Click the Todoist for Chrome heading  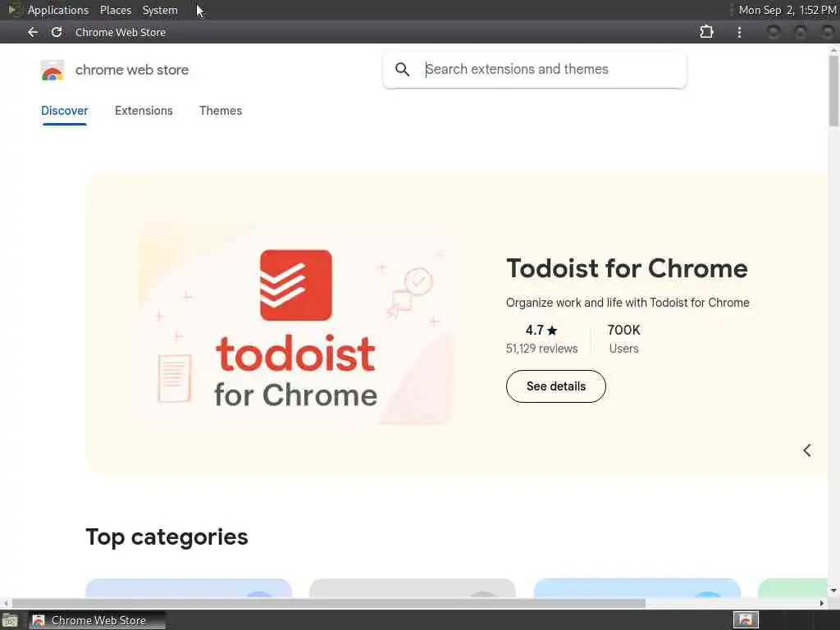[627, 268]
